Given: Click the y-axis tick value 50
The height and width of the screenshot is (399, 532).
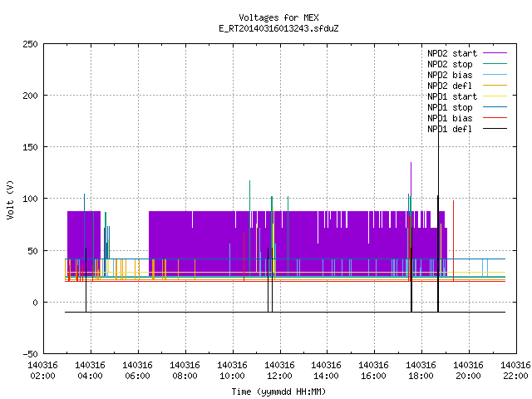Looking at the screenshot, I should tap(32, 251).
